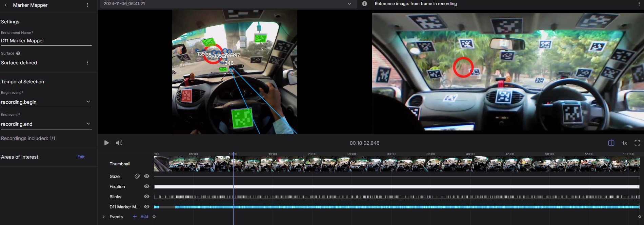This screenshot has width=644, height=225.
Task: Click the Reference image title text
Action: [416, 4]
